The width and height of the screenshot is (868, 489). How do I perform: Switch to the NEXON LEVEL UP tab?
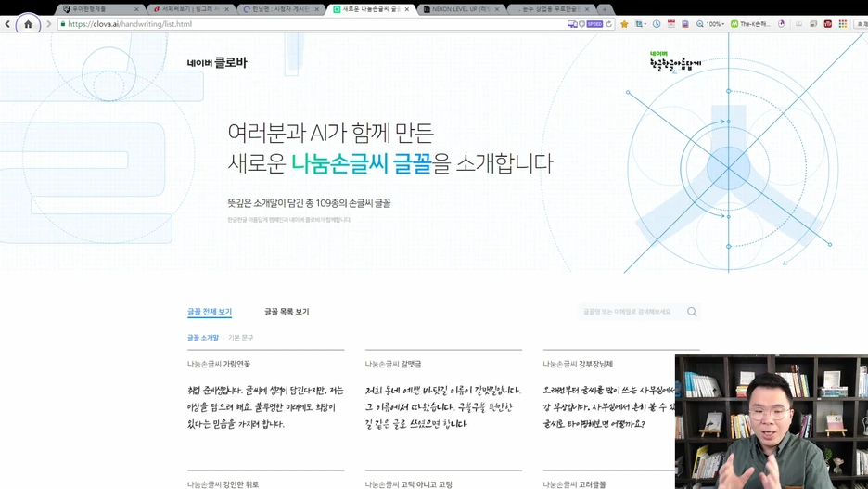461,9
